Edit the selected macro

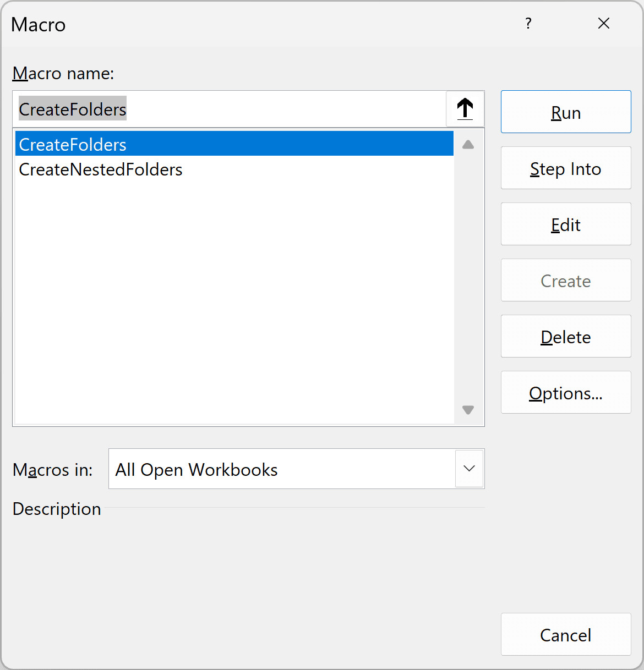point(565,224)
